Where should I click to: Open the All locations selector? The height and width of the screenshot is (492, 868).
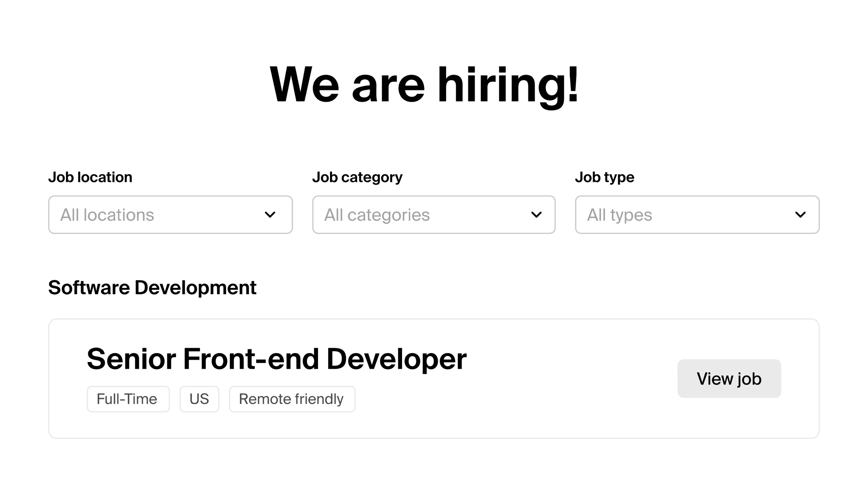pyautogui.click(x=170, y=215)
